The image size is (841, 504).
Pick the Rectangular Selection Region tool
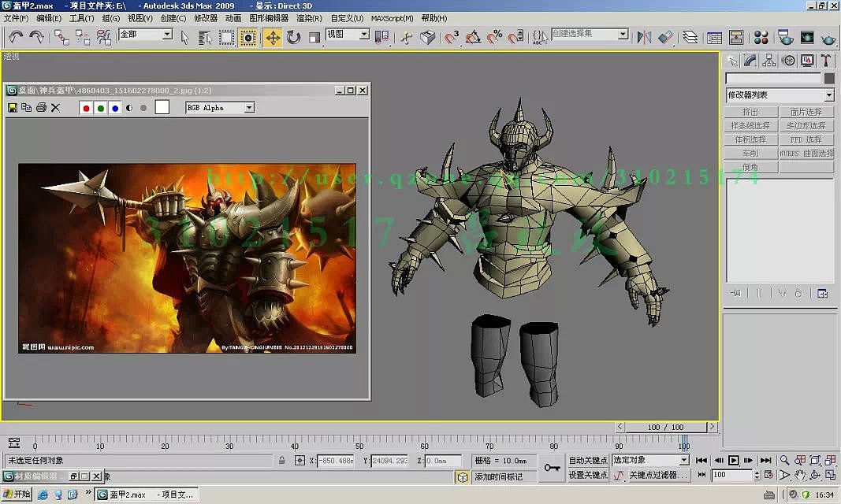point(226,38)
